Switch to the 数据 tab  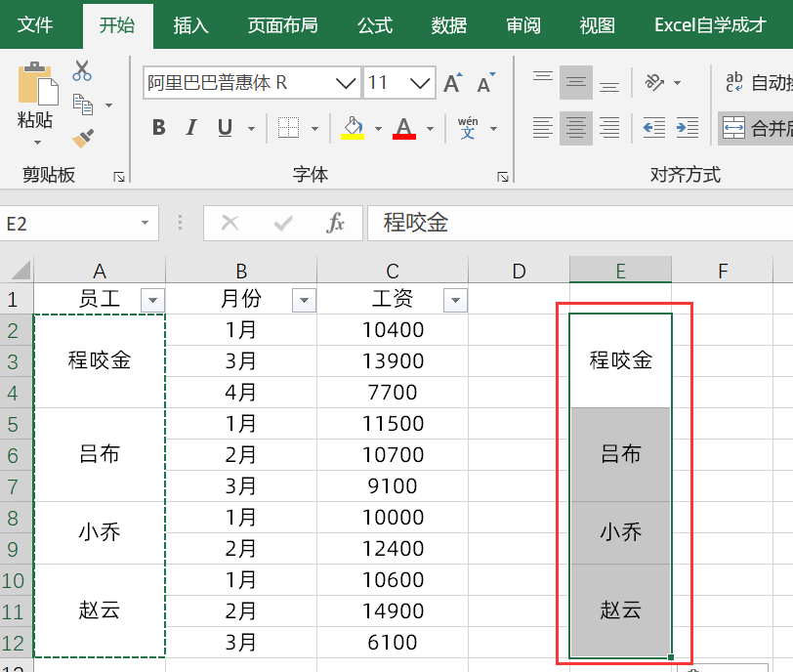click(448, 24)
